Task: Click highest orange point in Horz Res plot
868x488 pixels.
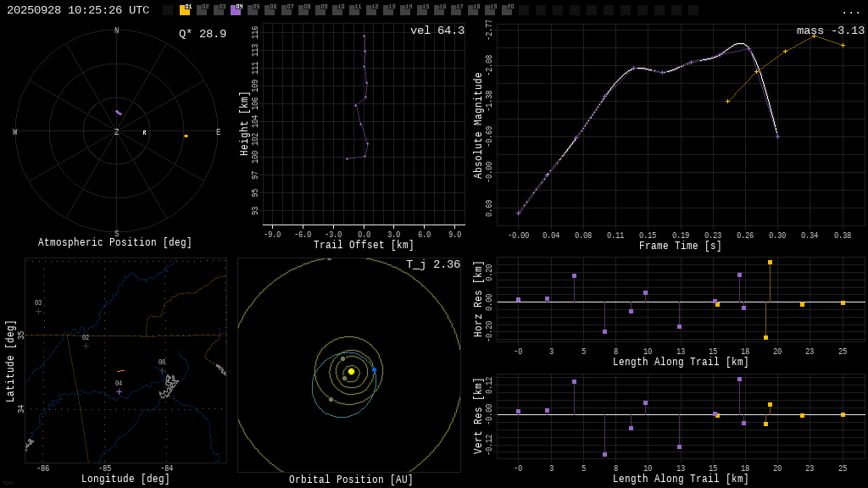Action: pos(770,263)
